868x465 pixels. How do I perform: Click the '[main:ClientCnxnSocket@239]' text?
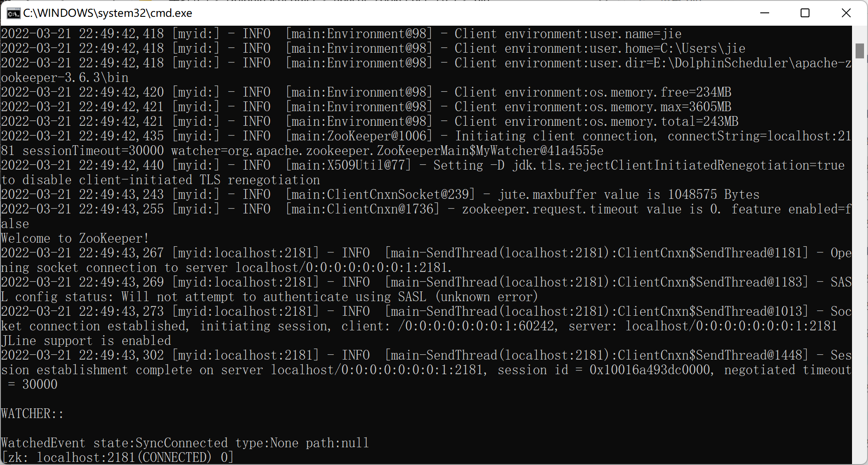[380, 194]
